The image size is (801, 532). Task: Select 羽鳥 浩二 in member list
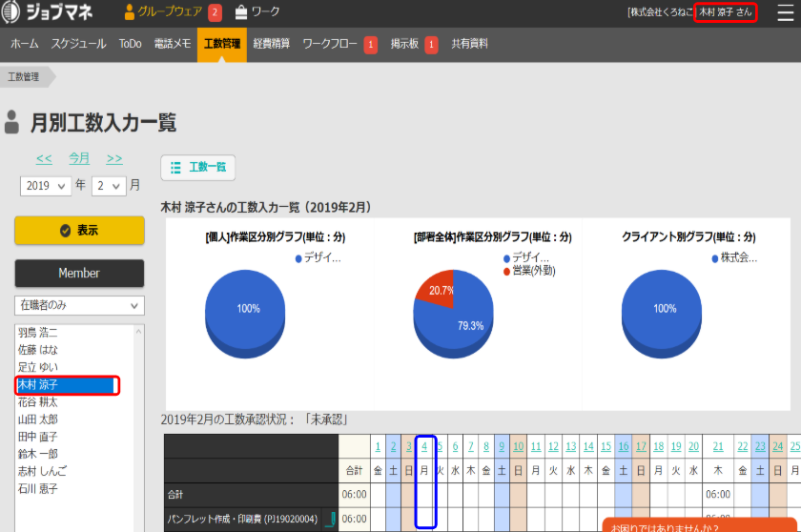point(38,333)
